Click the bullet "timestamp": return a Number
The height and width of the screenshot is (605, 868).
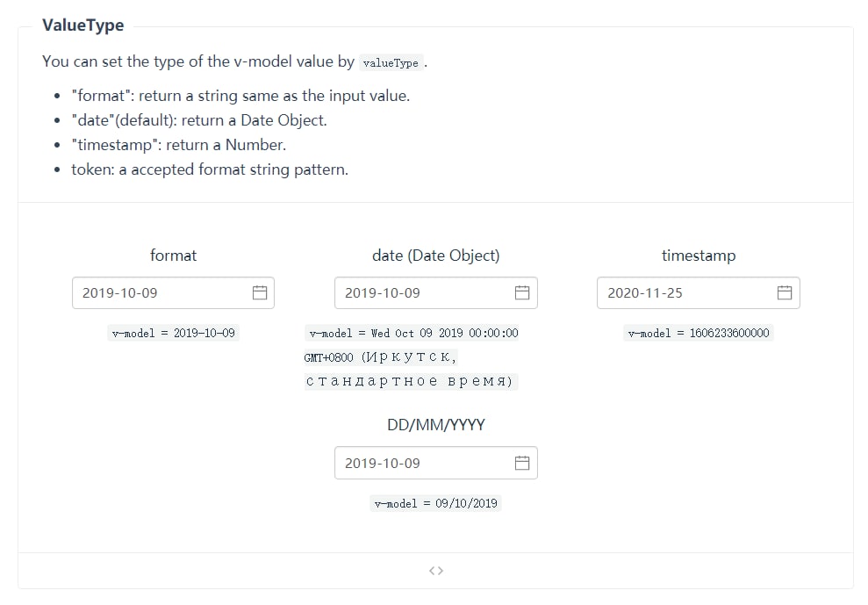pos(179,145)
